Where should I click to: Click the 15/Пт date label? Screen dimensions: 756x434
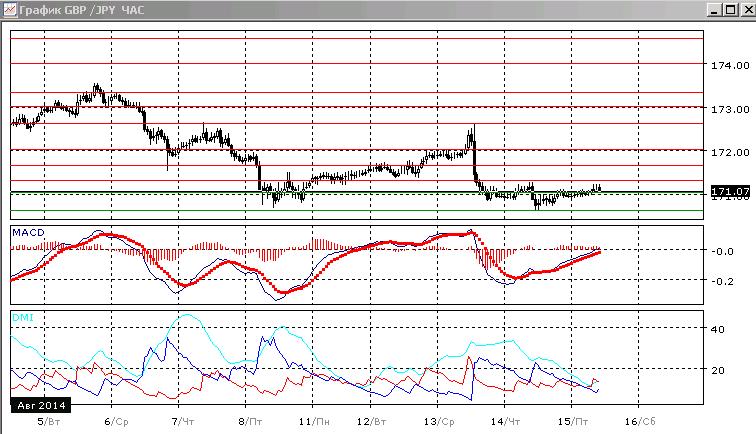[572, 422]
